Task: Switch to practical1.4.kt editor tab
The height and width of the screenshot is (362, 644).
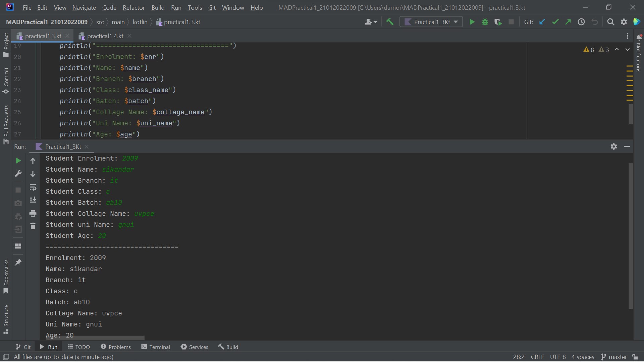Action: (x=105, y=36)
